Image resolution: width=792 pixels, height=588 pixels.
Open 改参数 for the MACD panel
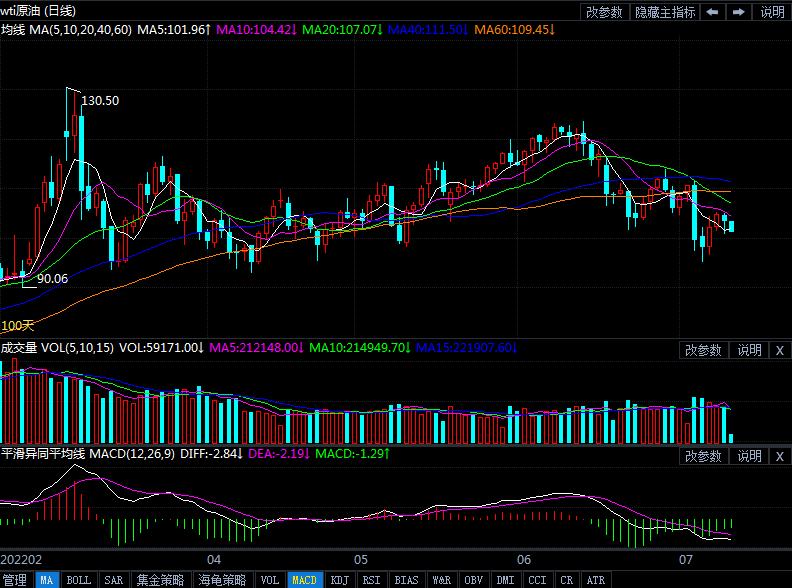coord(703,456)
